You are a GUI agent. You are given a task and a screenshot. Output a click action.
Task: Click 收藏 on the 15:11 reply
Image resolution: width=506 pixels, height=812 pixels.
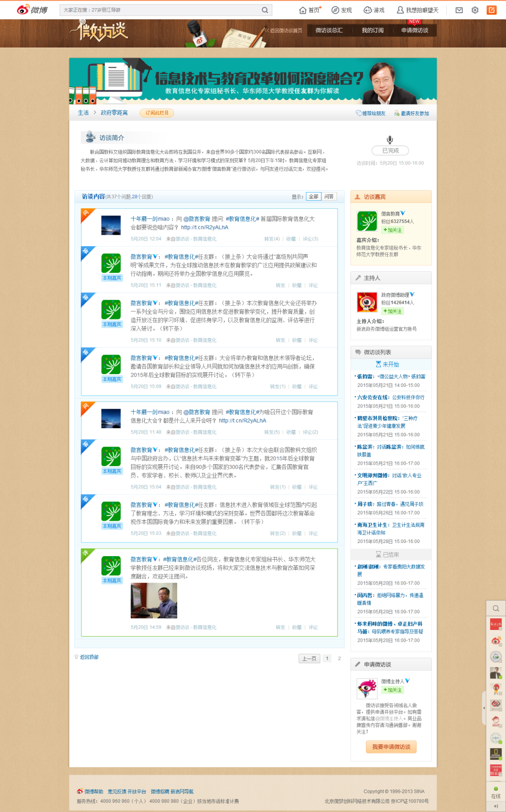tap(297, 285)
